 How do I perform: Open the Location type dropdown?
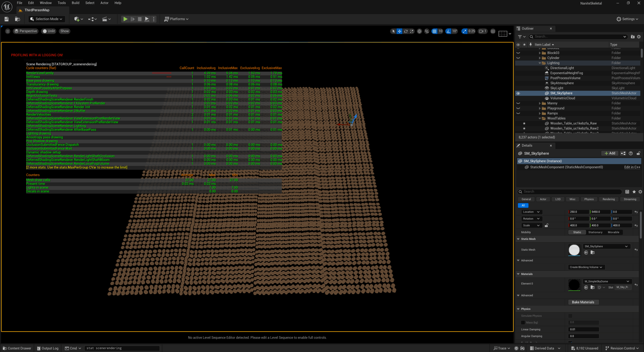[531, 212]
